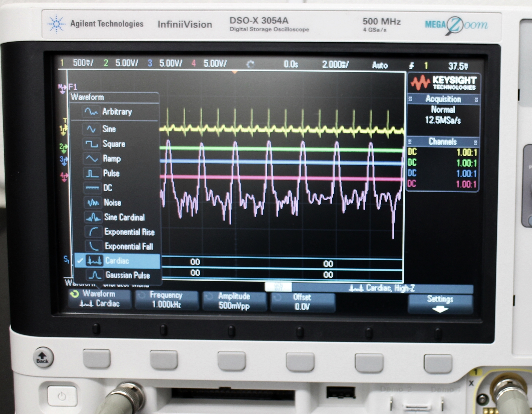Choose Arbitrary from Waveform menu

tap(115, 111)
